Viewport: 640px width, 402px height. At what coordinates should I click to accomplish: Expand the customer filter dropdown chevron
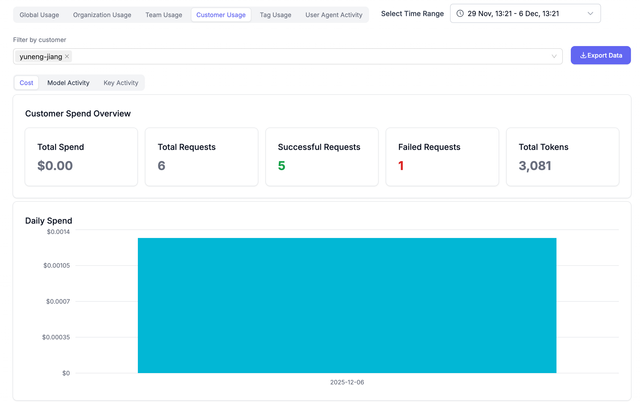(x=555, y=57)
